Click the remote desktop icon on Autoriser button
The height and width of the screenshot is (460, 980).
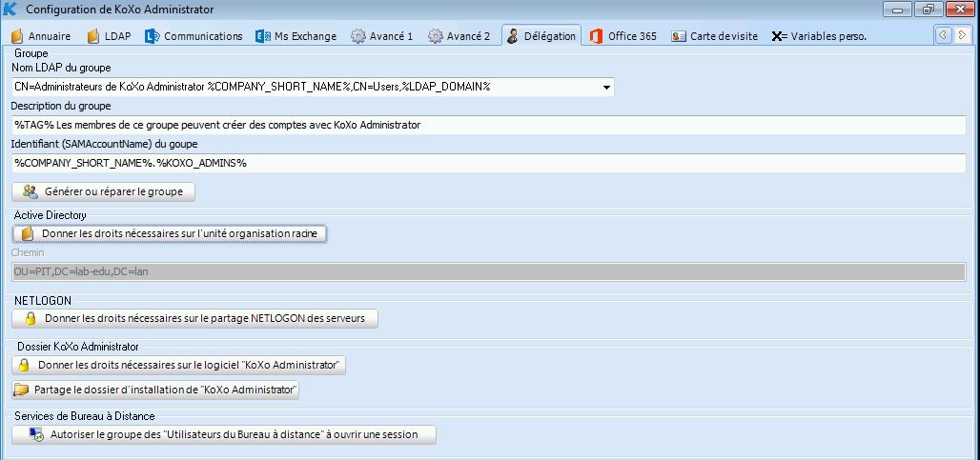click(x=37, y=434)
